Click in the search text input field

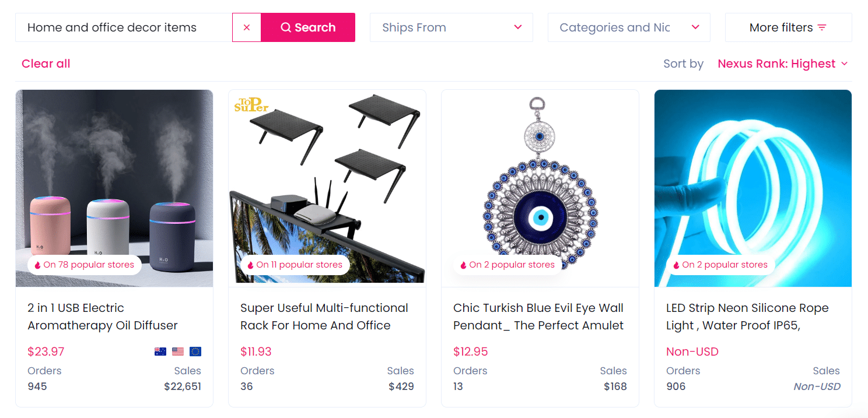(x=124, y=27)
